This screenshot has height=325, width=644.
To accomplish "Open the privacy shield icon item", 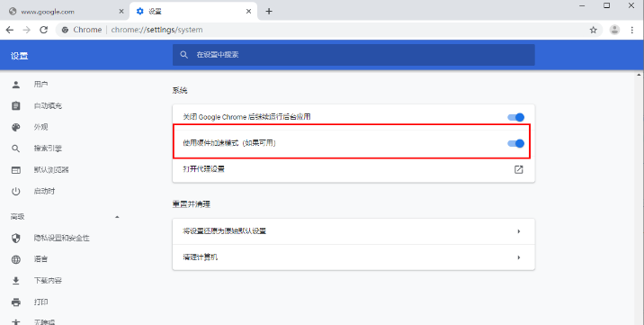I will point(15,238).
